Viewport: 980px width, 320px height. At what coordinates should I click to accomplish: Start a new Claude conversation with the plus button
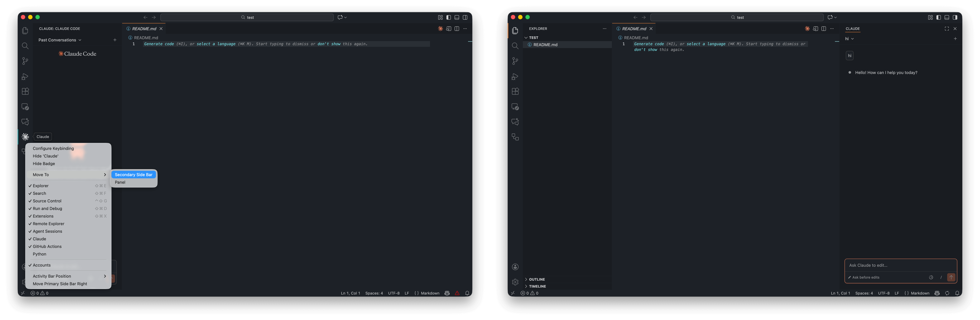(x=955, y=38)
